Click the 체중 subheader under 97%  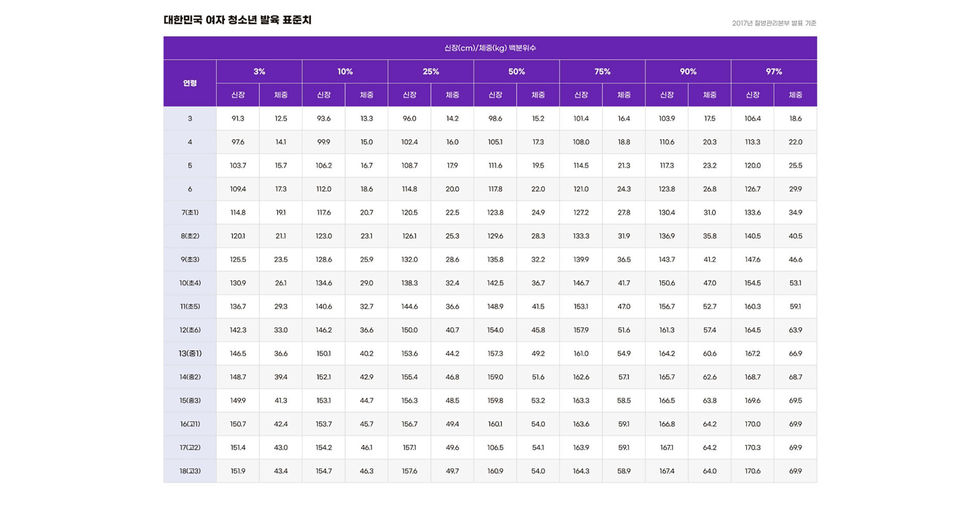(795, 95)
